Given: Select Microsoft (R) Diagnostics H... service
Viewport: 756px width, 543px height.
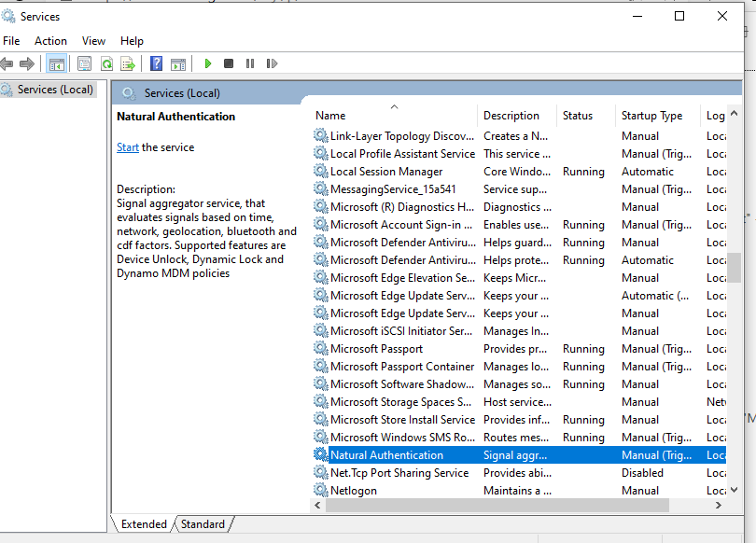Looking at the screenshot, I should click(402, 207).
